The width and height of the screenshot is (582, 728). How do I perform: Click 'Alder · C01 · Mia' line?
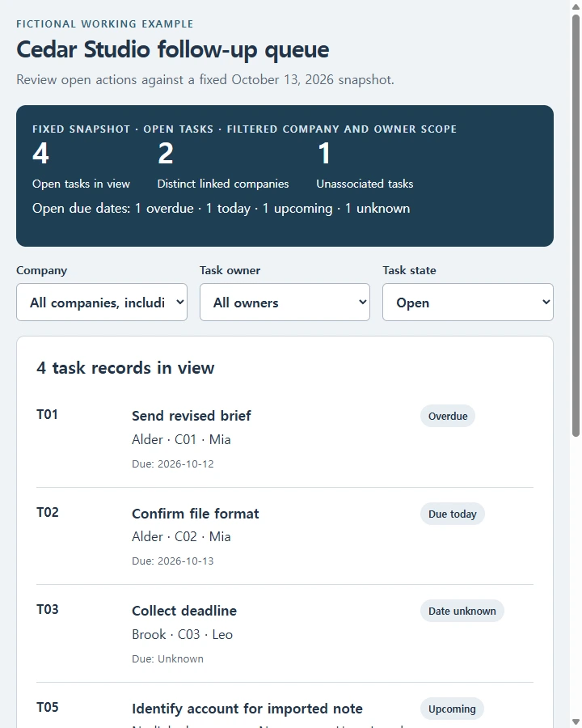(181, 439)
